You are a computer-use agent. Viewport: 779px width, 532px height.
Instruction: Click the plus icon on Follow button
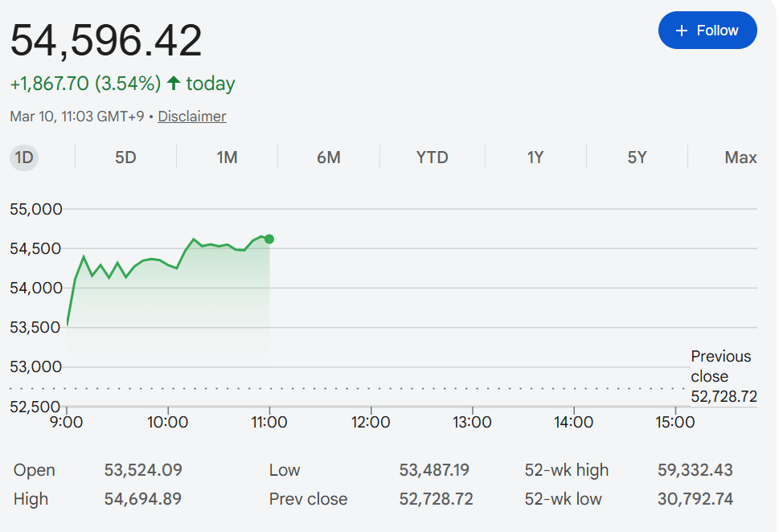coord(682,31)
